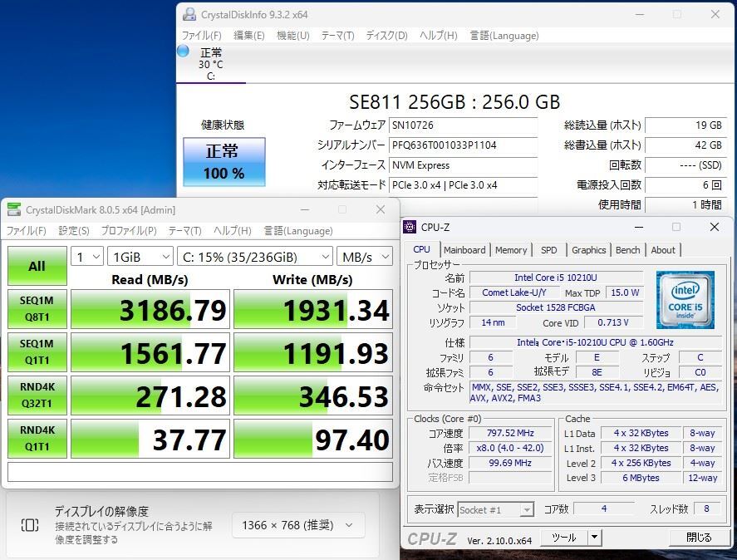Open ヘルプ(H) menu in CrystalDiskMark

232,231
